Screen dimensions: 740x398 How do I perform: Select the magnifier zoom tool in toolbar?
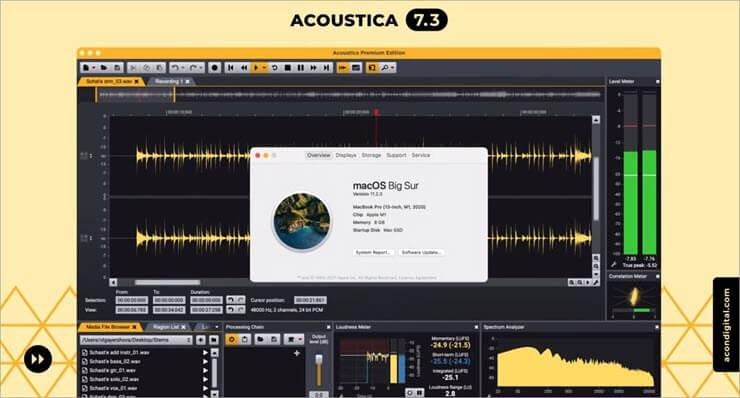(385, 68)
